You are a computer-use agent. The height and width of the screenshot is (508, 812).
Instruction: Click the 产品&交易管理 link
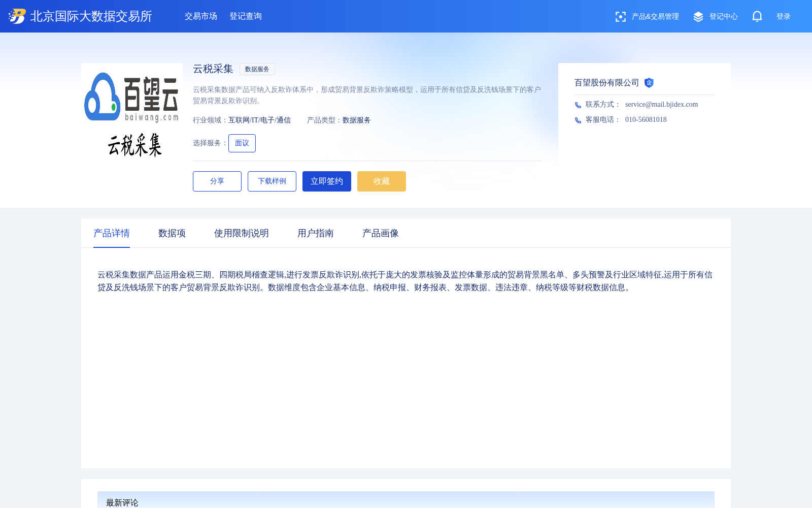pyautogui.click(x=655, y=17)
